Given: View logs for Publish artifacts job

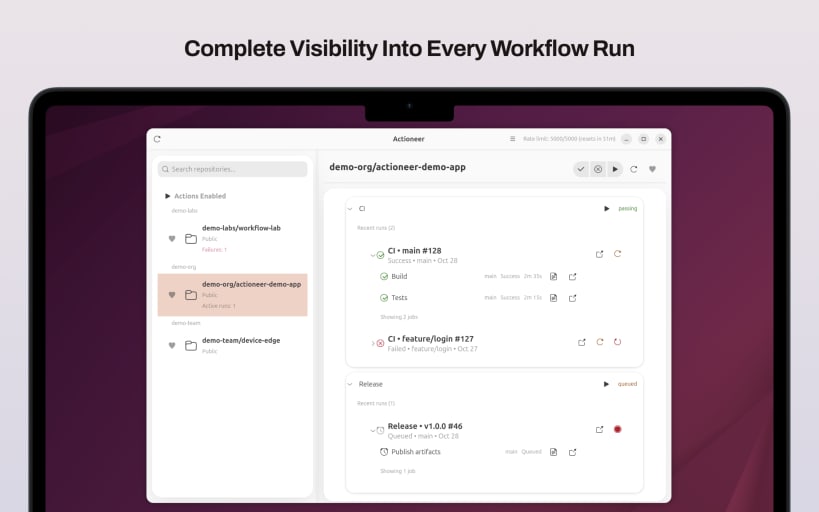Looking at the screenshot, I should 554,452.
